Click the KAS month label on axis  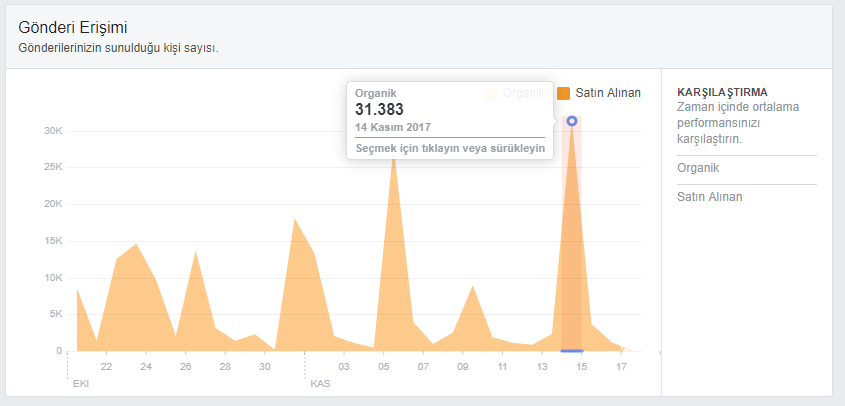tap(320, 384)
